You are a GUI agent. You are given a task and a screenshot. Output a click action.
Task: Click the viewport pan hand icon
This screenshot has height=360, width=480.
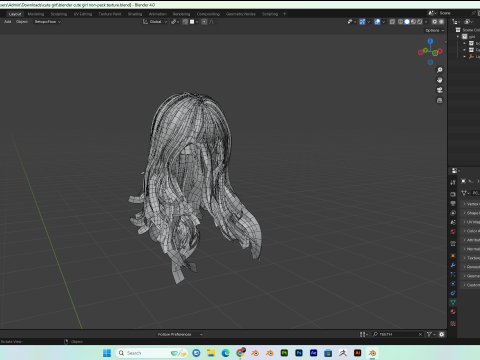[x=440, y=80]
